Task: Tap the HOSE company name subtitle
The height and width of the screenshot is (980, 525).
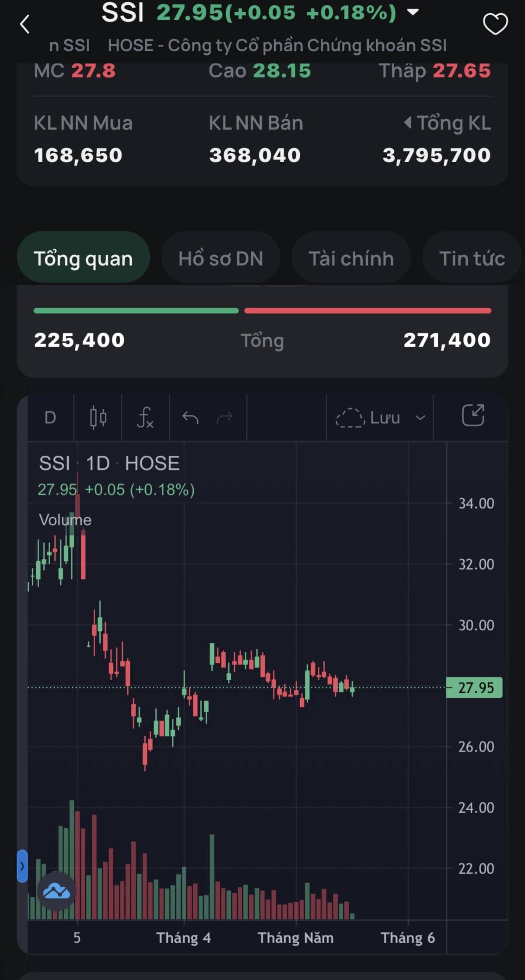Action: 277,45
